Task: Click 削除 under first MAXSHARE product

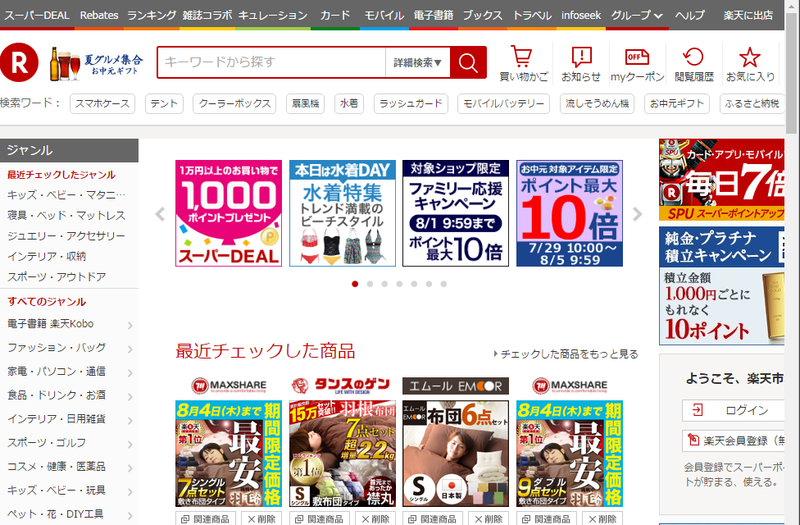Action: [261, 518]
